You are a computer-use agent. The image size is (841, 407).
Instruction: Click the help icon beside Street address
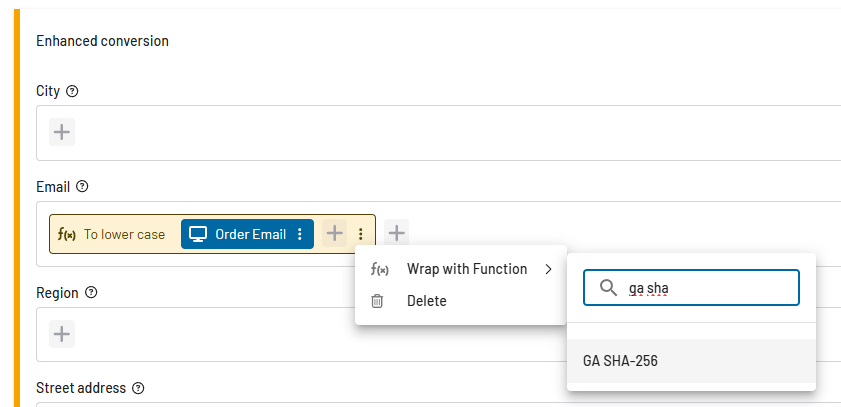pos(138,388)
